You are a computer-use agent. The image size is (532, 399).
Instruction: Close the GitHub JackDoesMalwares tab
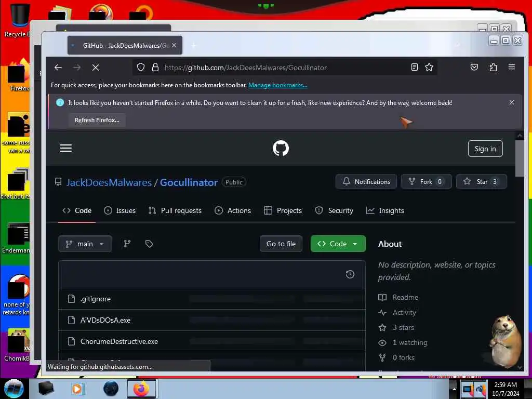click(174, 45)
